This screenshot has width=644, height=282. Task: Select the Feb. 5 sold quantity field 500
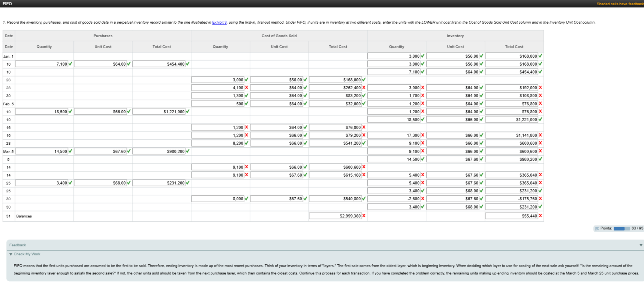click(218, 104)
